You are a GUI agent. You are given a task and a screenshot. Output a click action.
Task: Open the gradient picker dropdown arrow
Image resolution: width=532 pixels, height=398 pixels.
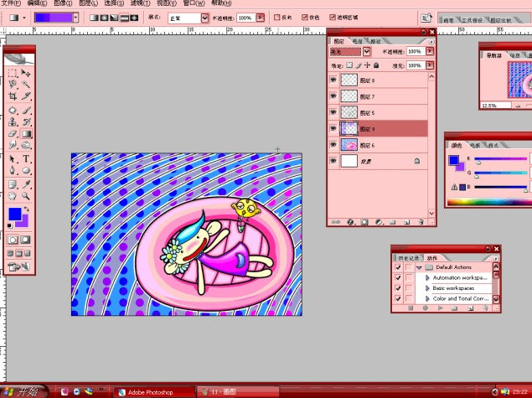[75, 18]
